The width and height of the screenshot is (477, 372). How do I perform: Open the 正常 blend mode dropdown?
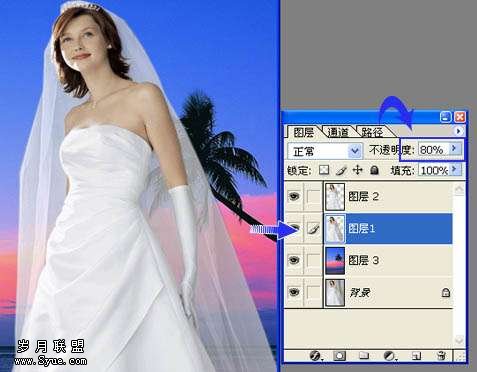tap(325, 151)
